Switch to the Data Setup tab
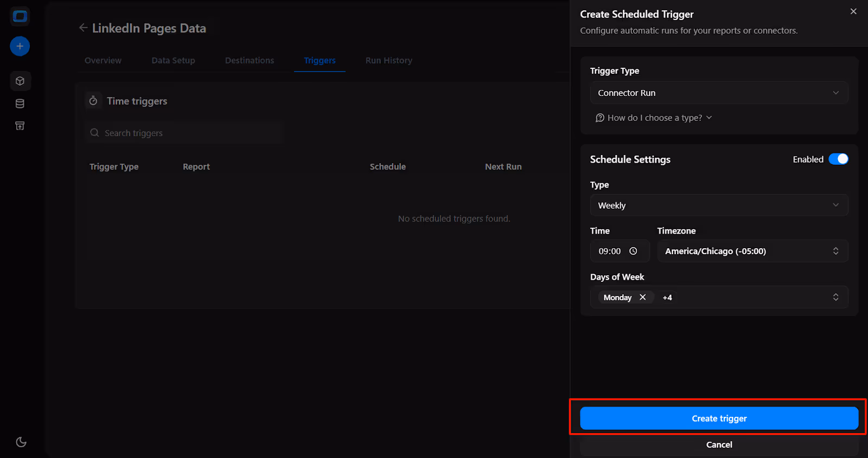 [173, 60]
